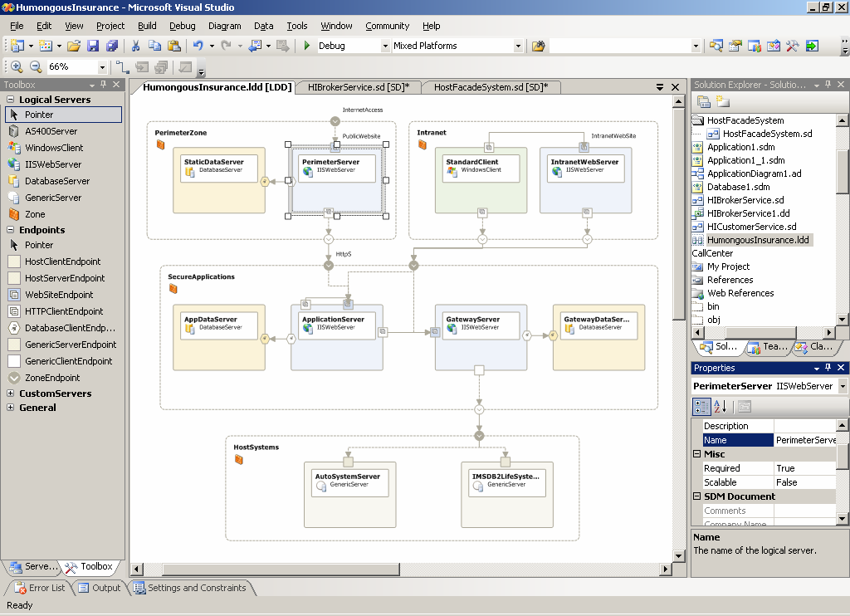Collapse the Endpoints toolbox group
850x616 pixels.
[x=10, y=229]
